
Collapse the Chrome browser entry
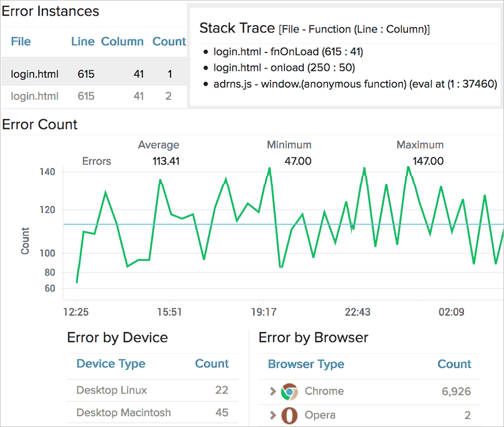[272, 391]
